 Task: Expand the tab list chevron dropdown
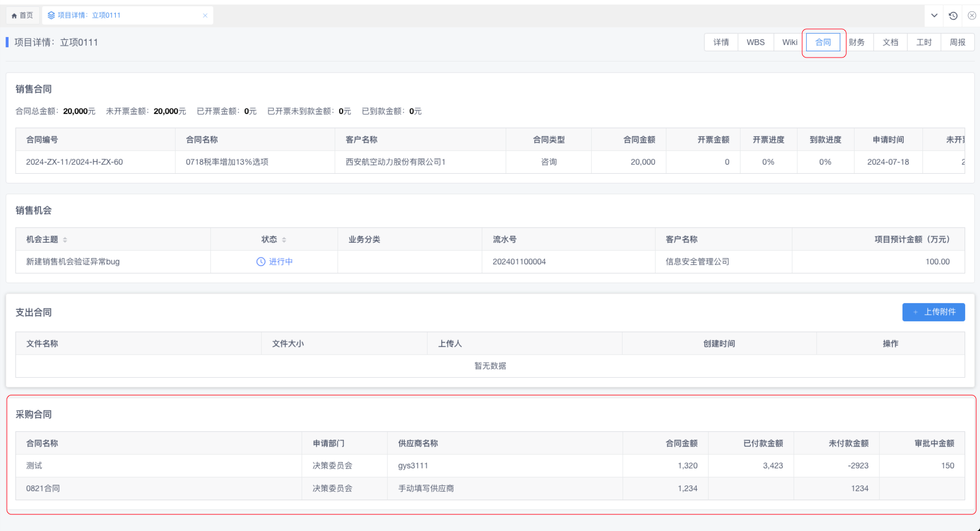(x=934, y=15)
